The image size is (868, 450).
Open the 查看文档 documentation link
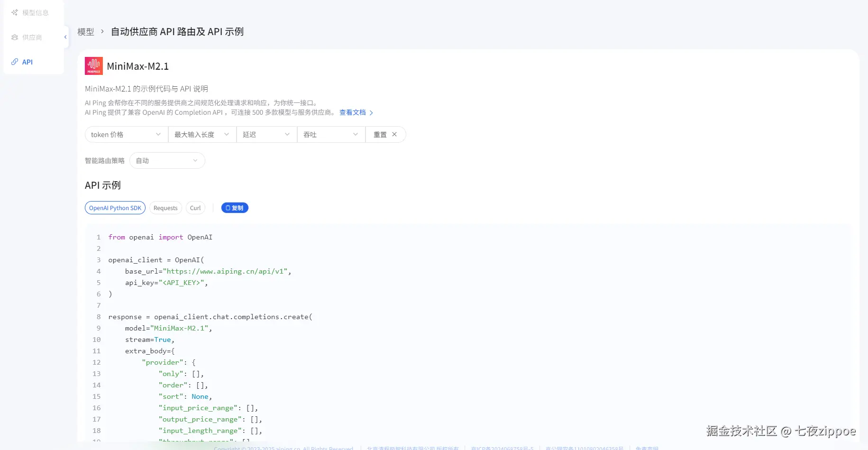pyautogui.click(x=356, y=112)
